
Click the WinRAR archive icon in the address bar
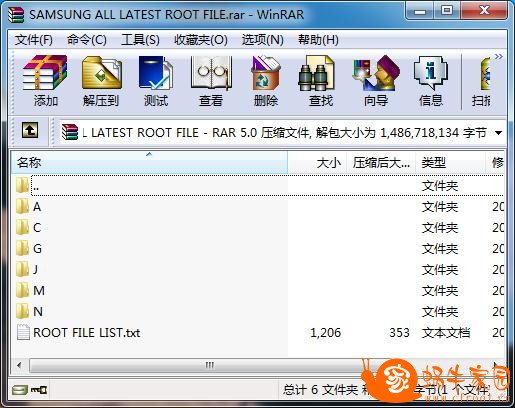(70, 132)
